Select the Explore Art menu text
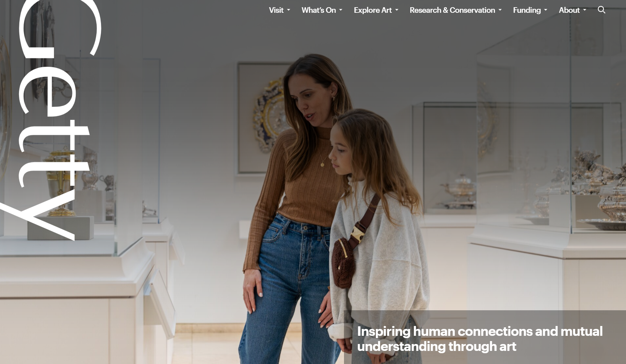626x364 pixels. point(373,10)
